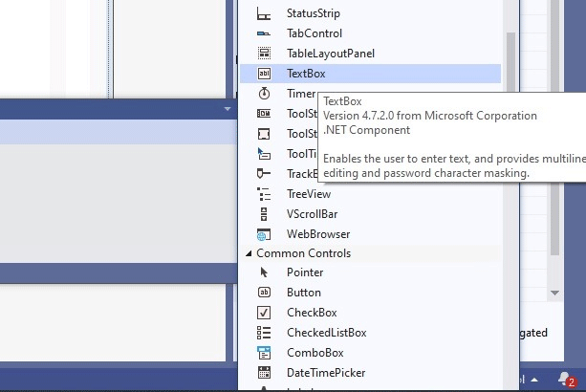Open the panel window position dropdown arrow
Image resolution: width=586 pixels, height=392 pixels.
(x=228, y=109)
